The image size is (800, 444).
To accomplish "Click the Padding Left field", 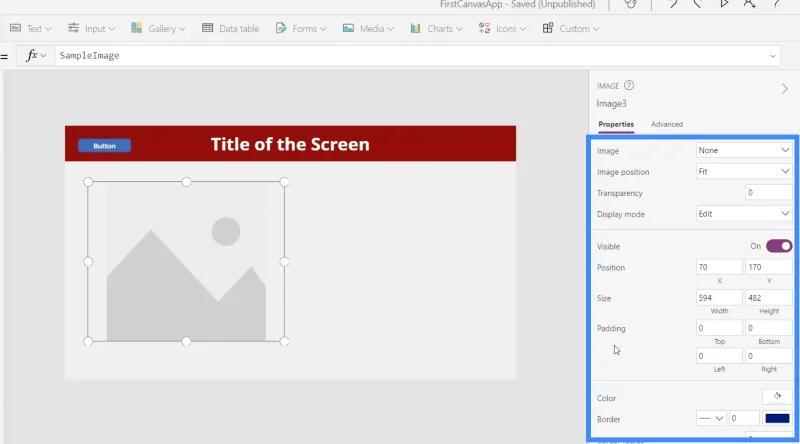I will 719,356.
